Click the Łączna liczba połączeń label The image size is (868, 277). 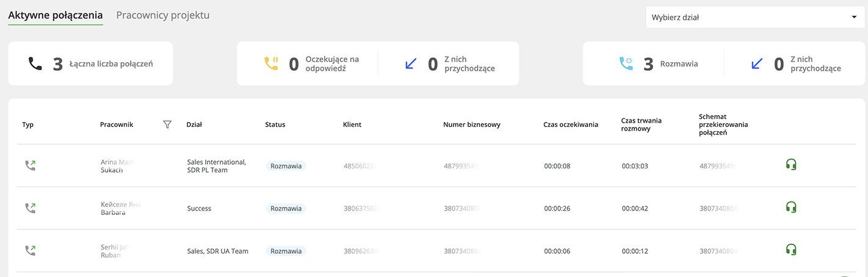111,63
